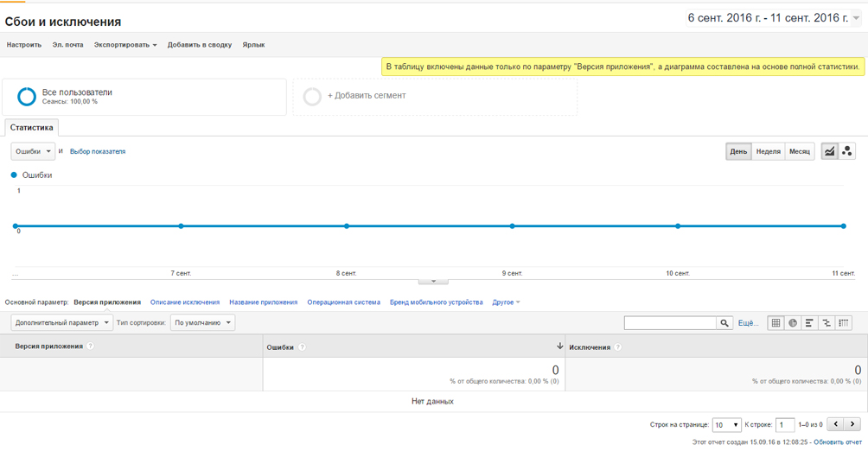Click the sort arrow in Ошибки column
This screenshot has height=451, width=868.
[559, 346]
